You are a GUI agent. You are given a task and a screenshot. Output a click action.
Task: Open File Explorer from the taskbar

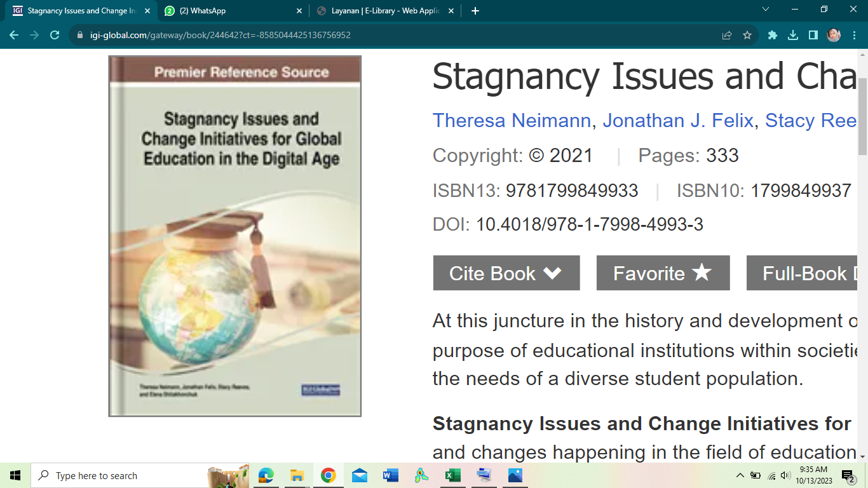point(297,475)
